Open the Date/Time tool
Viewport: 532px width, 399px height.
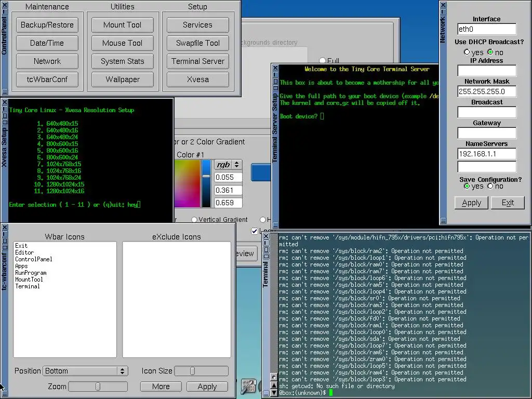coord(47,43)
